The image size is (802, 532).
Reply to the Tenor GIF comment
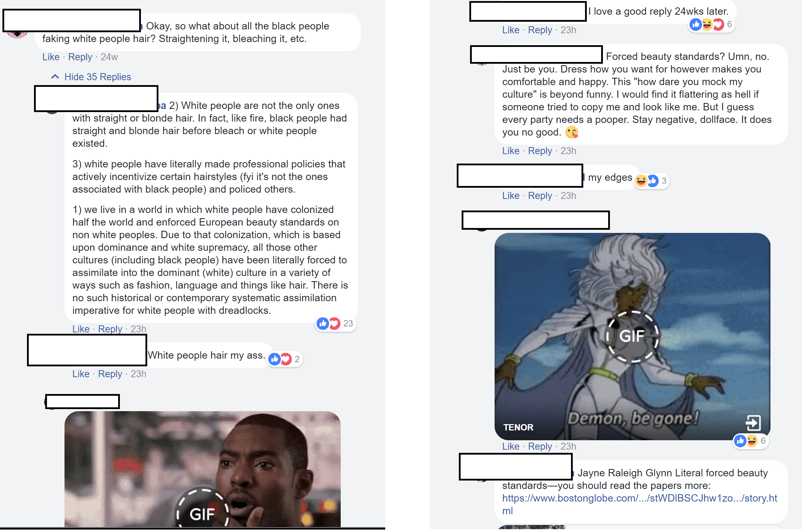[540, 446]
